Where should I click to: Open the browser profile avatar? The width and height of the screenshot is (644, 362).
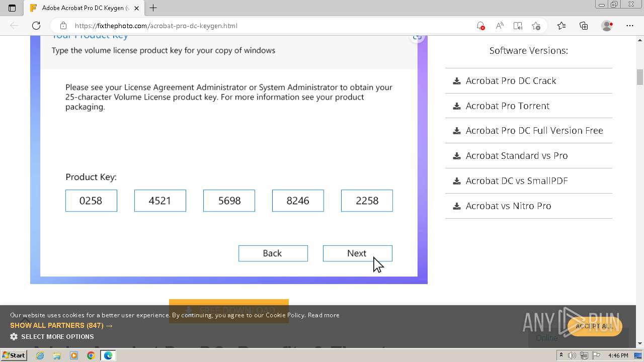point(607,26)
